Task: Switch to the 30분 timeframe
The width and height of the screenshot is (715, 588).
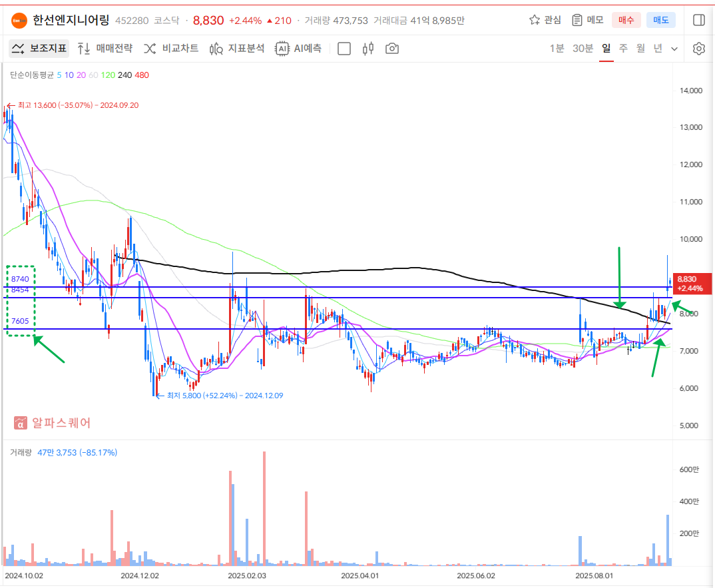Action: tap(583, 49)
